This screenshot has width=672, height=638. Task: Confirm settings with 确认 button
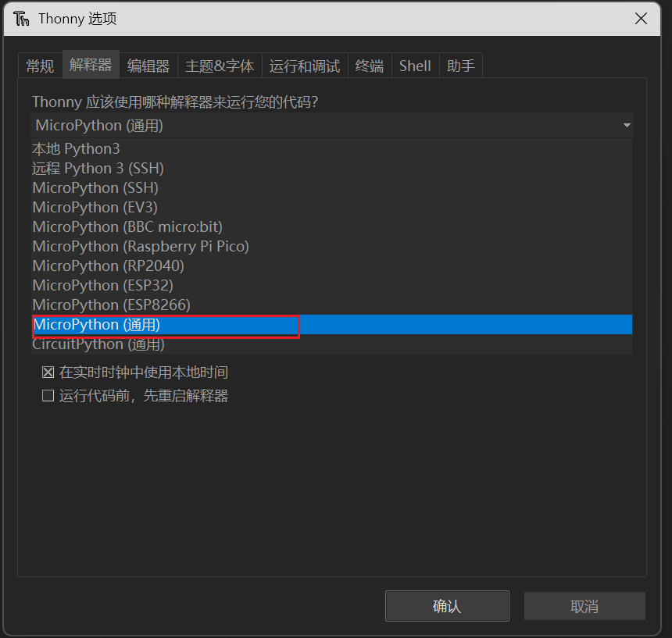(447, 606)
